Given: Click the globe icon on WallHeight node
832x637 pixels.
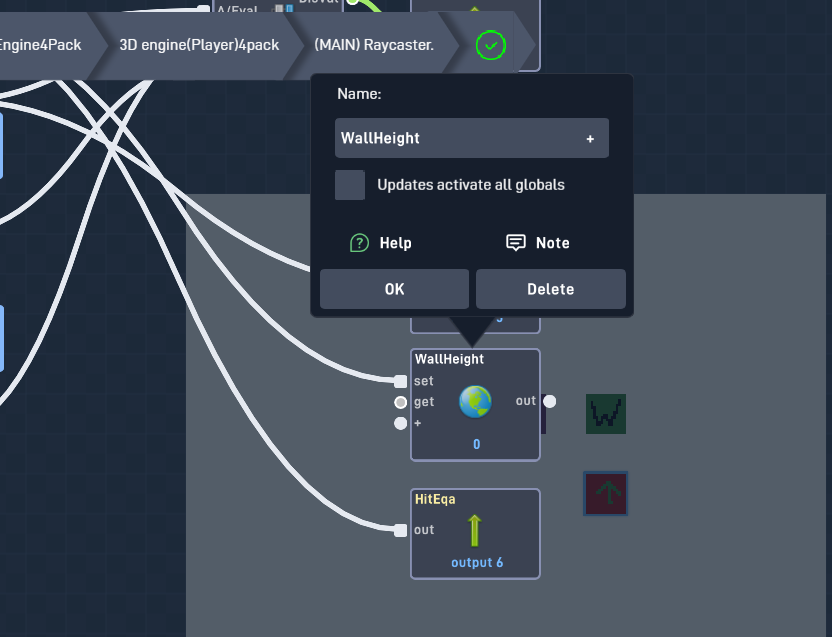Looking at the screenshot, I should (475, 402).
